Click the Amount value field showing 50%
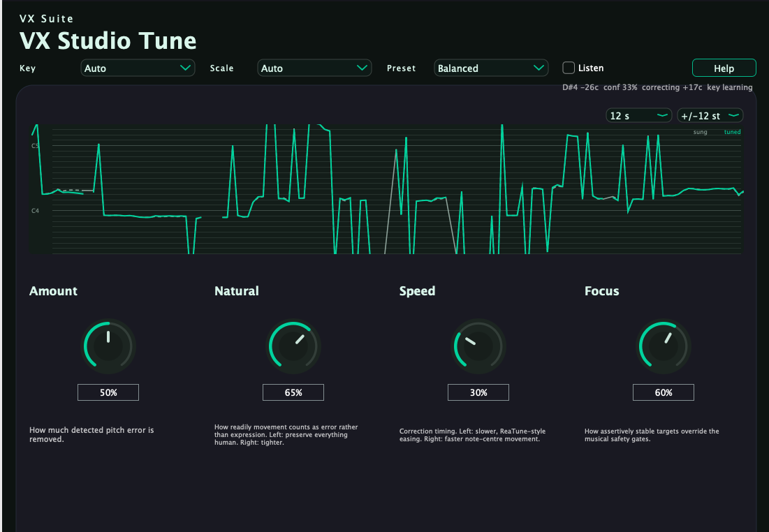Image resolution: width=769 pixels, height=532 pixels. [x=108, y=392]
